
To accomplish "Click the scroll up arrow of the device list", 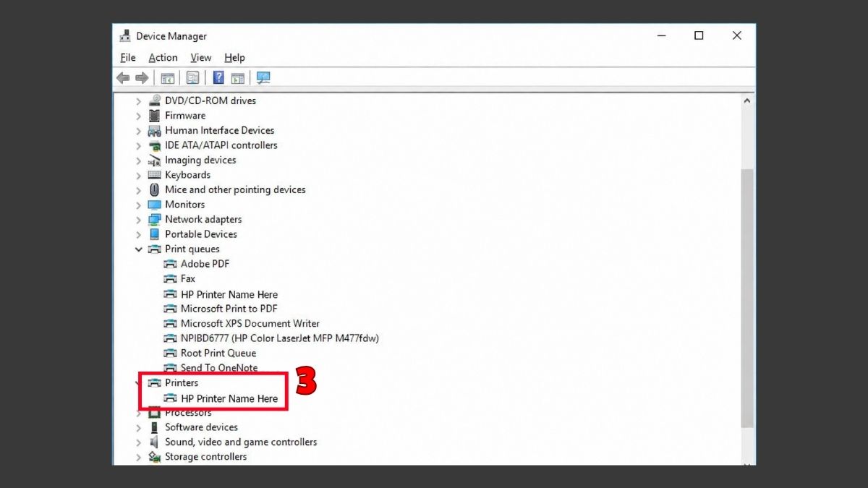I will click(747, 101).
